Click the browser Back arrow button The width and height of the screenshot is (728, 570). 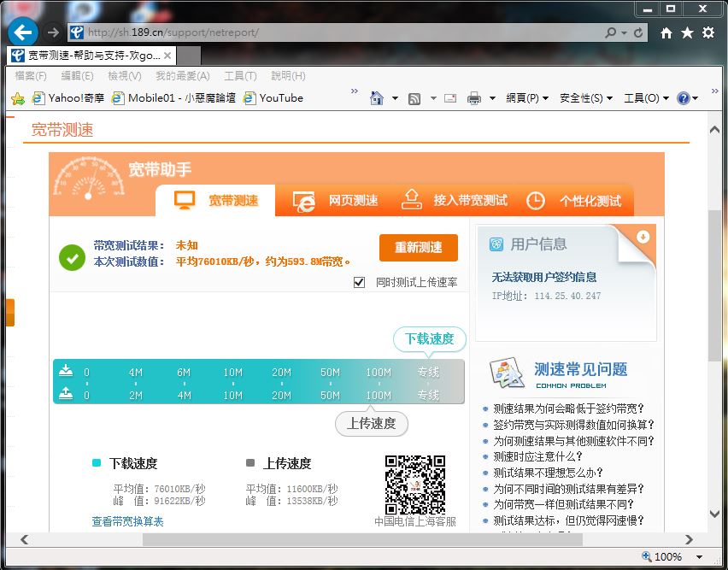(23, 32)
